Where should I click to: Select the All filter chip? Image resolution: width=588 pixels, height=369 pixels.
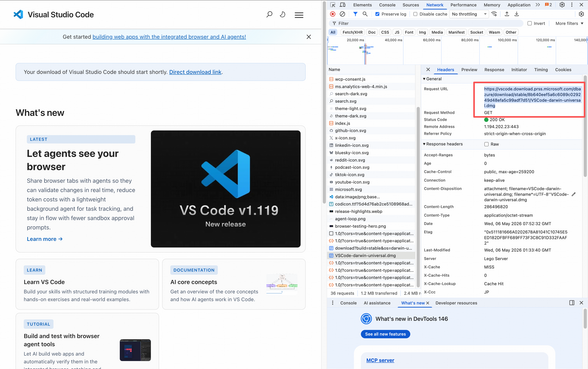tap(333, 32)
